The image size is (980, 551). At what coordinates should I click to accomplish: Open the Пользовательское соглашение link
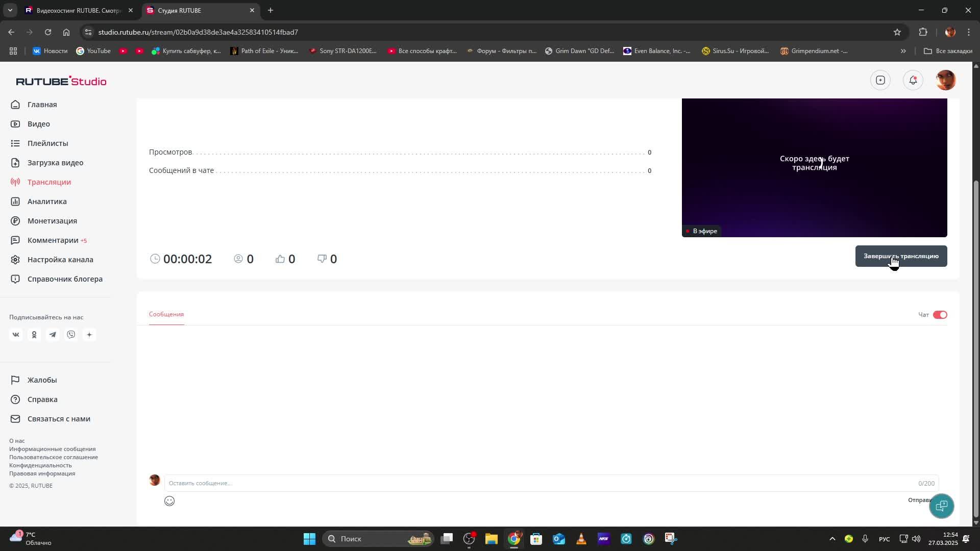pyautogui.click(x=54, y=457)
